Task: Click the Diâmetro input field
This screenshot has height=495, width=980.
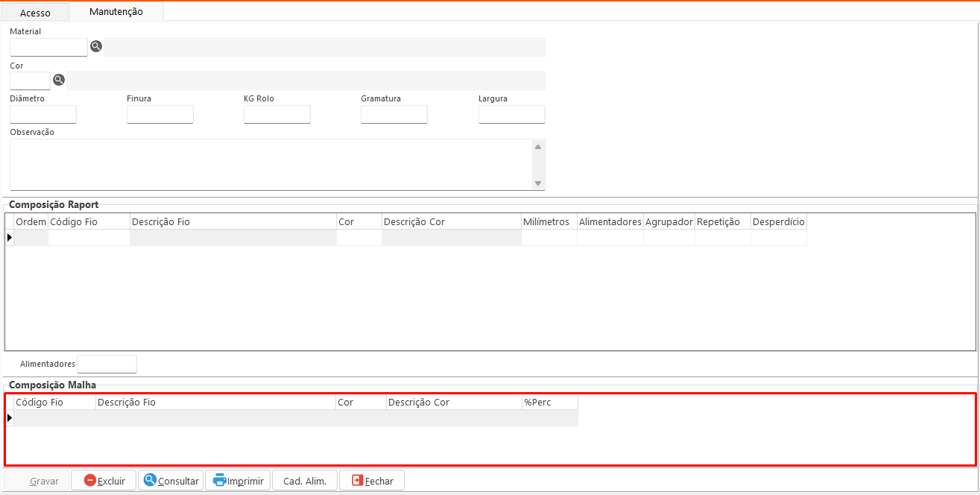Action: point(43,114)
